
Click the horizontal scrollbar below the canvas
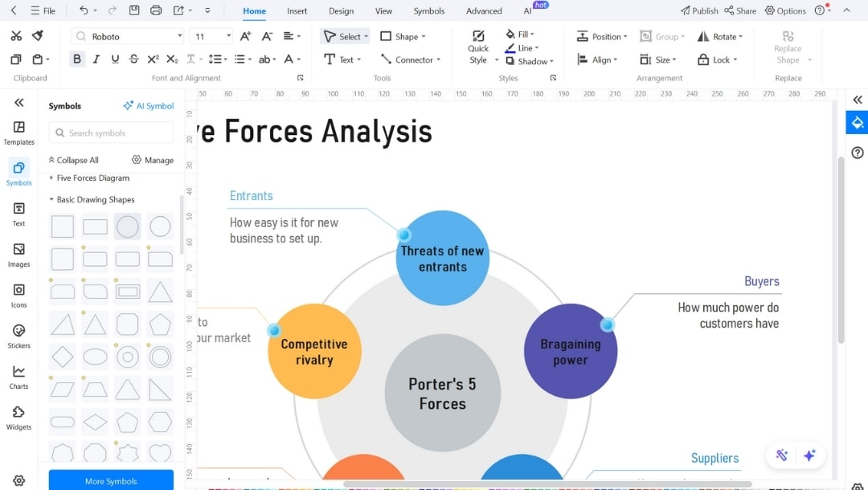pos(547,484)
